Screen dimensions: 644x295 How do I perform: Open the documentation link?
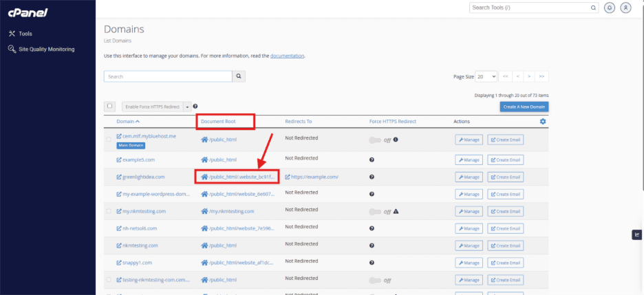(287, 55)
